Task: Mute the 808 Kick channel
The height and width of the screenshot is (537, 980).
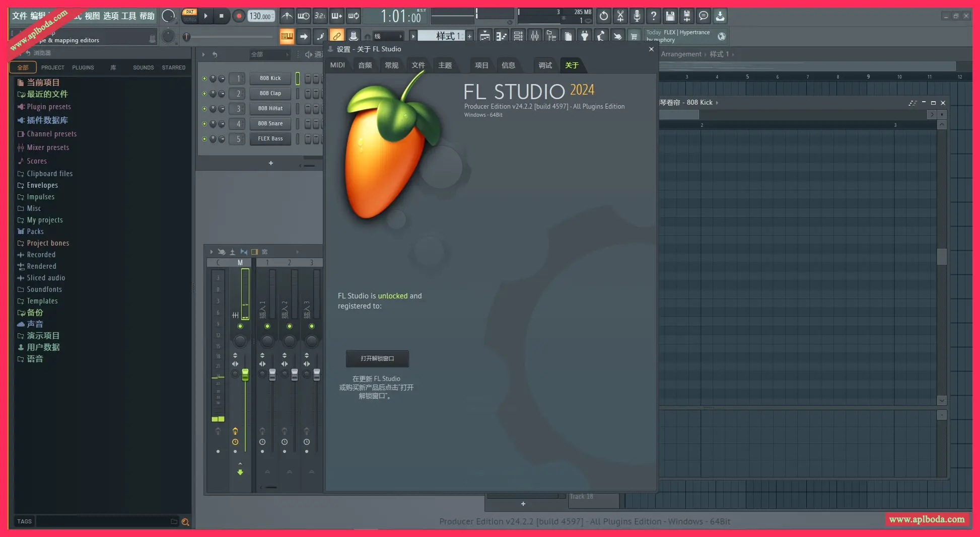Action: pyautogui.click(x=204, y=79)
